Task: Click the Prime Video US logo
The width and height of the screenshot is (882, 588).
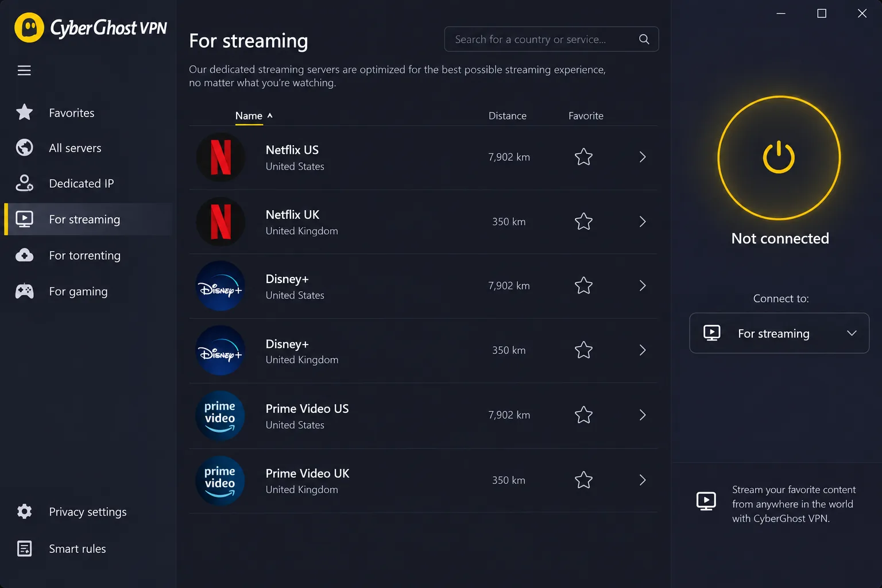Action: 220,416
